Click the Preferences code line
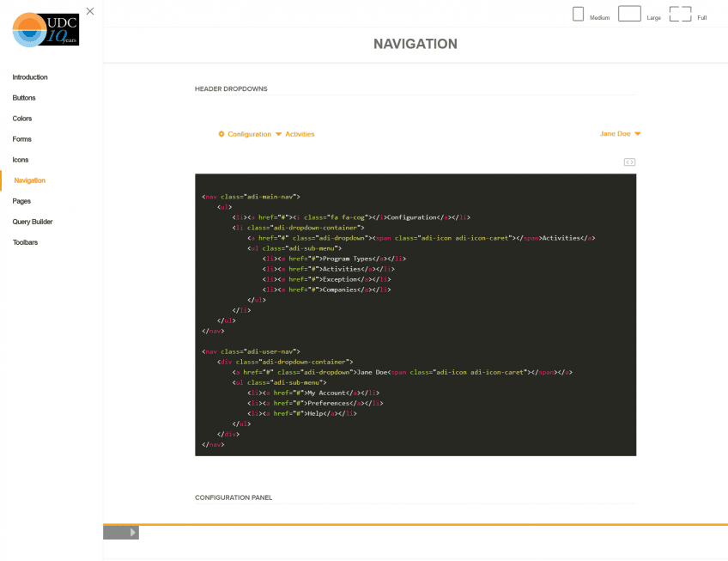Image resolution: width=728 pixels, height=561 pixels. coord(315,403)
